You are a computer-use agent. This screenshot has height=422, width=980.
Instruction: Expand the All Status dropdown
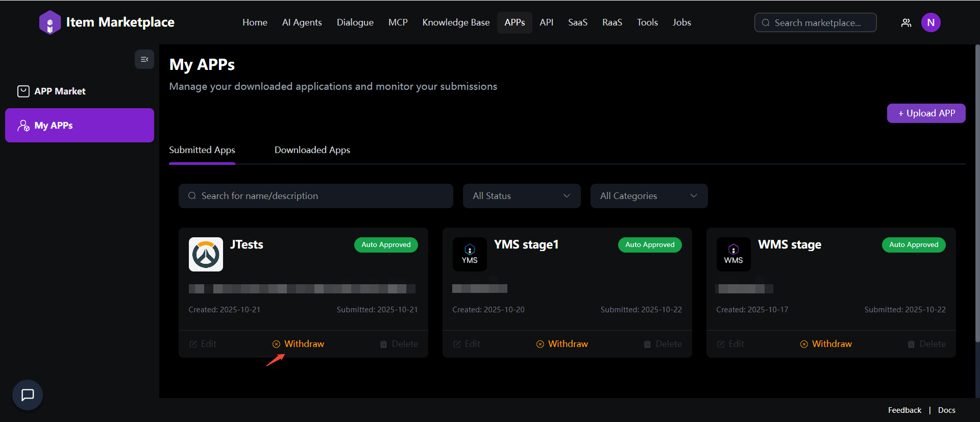[x=521, y=196]
